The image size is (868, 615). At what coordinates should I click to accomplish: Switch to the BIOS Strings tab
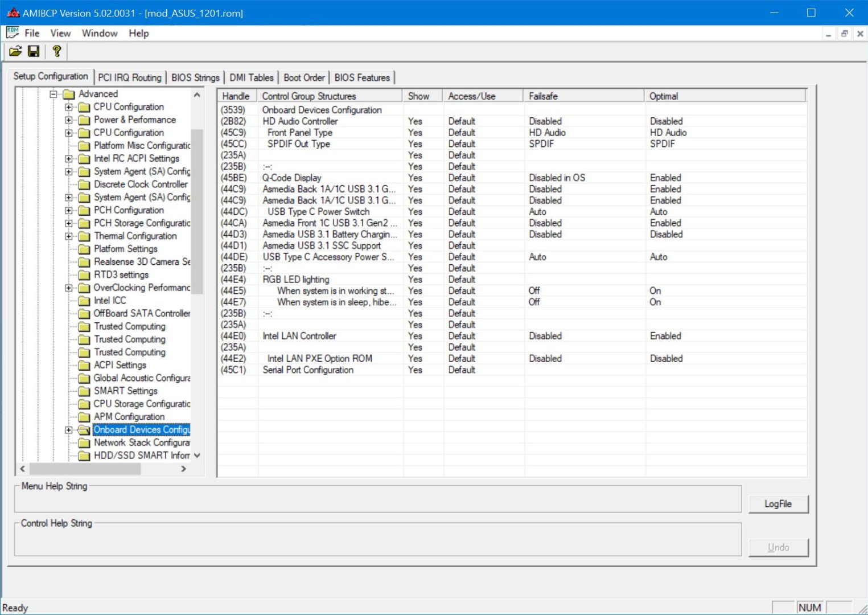pos(195,77)
